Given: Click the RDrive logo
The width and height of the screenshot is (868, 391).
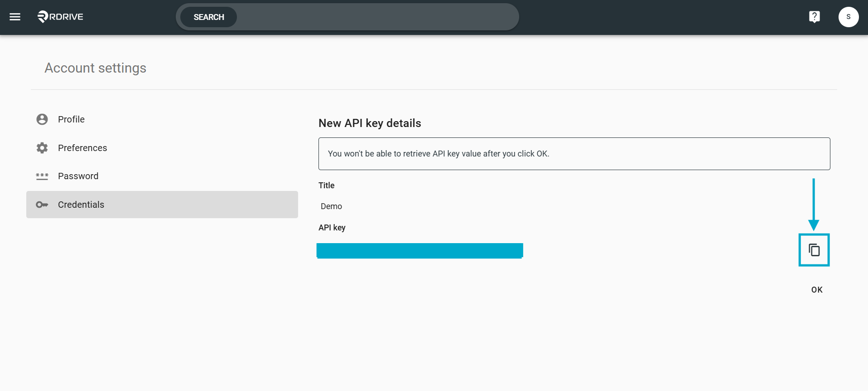Looking at the screenshot, I should pyautogui.click(x=60, y=17).
